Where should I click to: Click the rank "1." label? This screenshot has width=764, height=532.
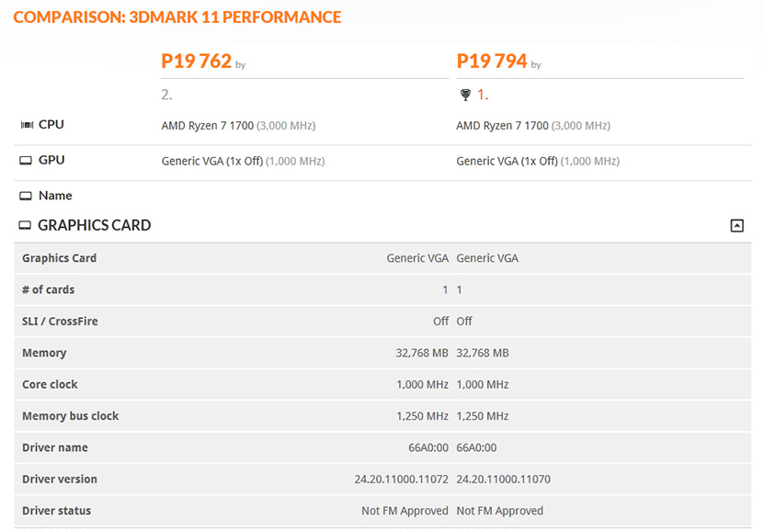point(483,95)
